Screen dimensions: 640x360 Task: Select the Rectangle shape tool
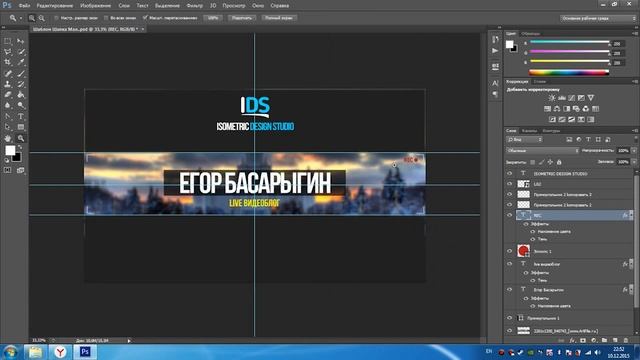[21, 127]
